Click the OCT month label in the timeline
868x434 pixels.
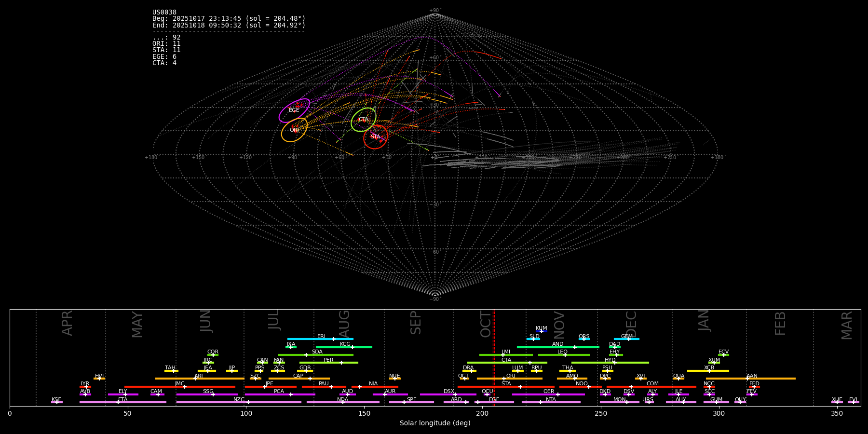coord(486,324)
